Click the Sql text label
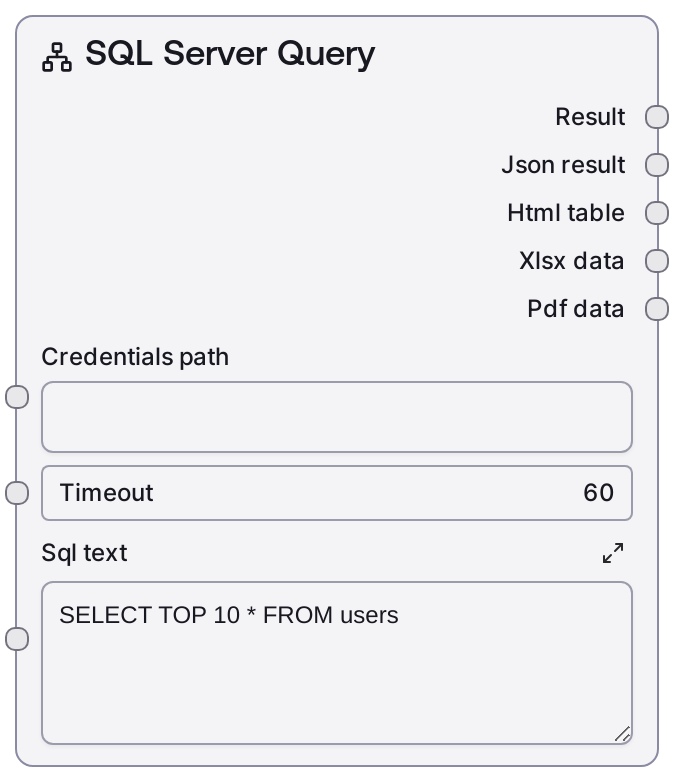The width and height of the screenshot is (674, 782). tap(84, 553)
